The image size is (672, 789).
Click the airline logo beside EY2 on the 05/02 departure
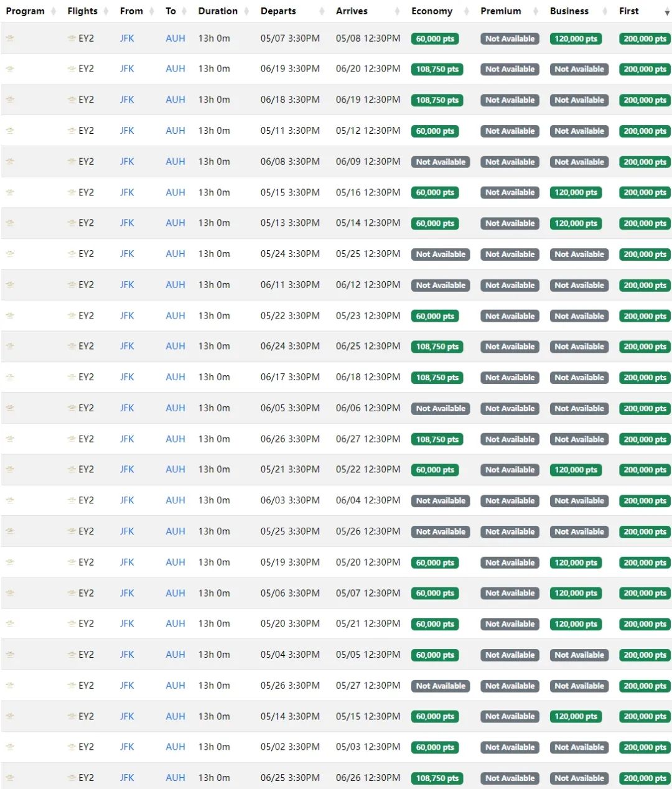(72, 747)
